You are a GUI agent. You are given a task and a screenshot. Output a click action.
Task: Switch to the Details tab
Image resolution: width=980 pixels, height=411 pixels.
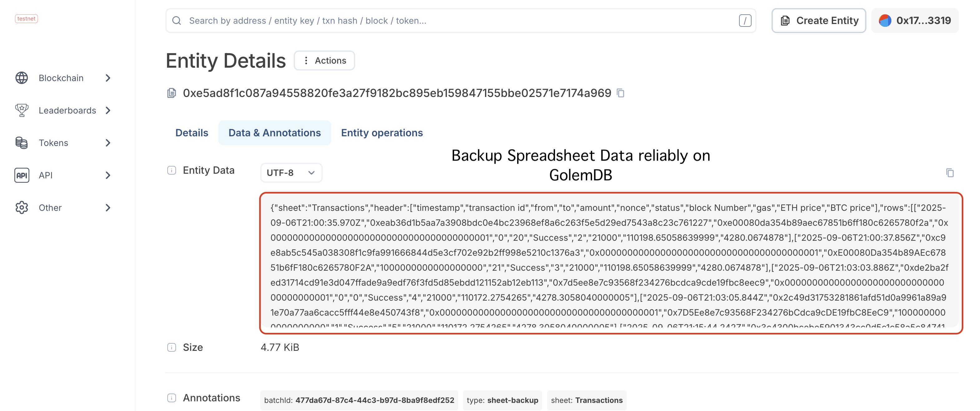coord(192,133)
